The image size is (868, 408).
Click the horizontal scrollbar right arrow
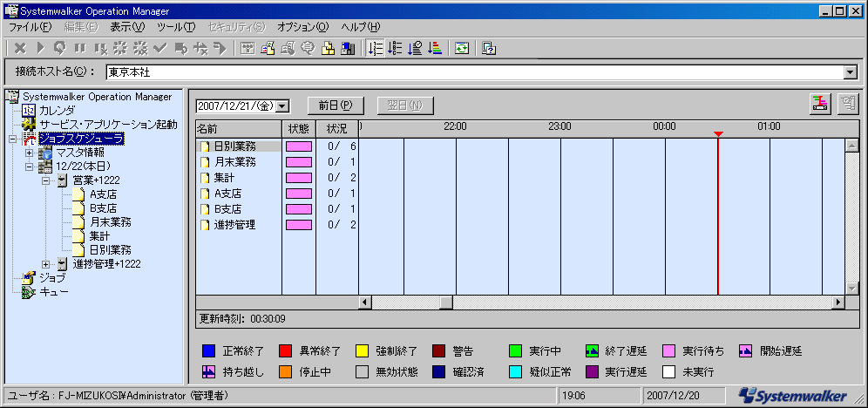[837, 303]
